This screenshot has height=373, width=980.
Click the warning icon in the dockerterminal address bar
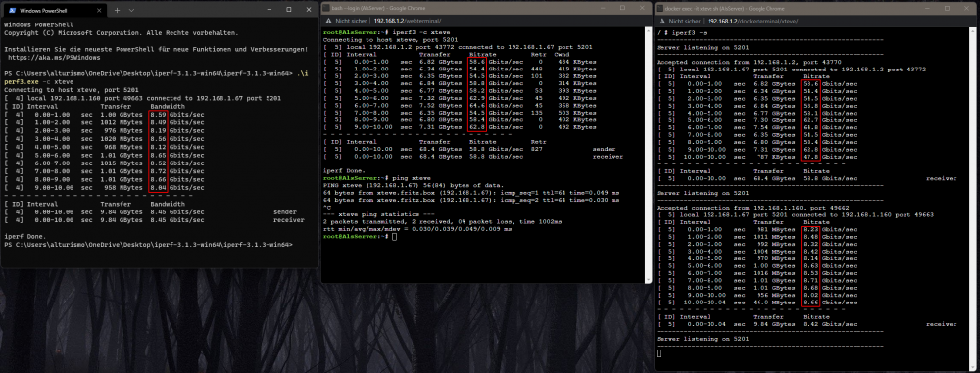[661, 21]
